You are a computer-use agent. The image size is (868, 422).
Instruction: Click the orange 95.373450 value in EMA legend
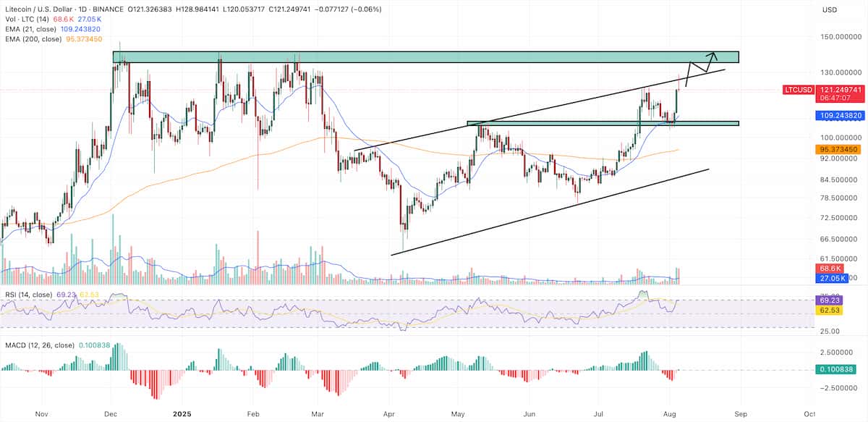point(82,38)
